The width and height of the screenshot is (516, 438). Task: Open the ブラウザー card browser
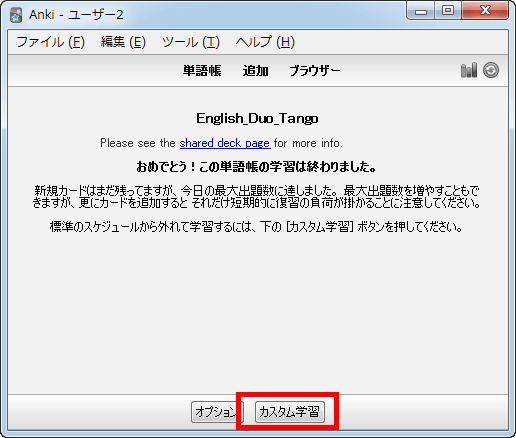315,71
